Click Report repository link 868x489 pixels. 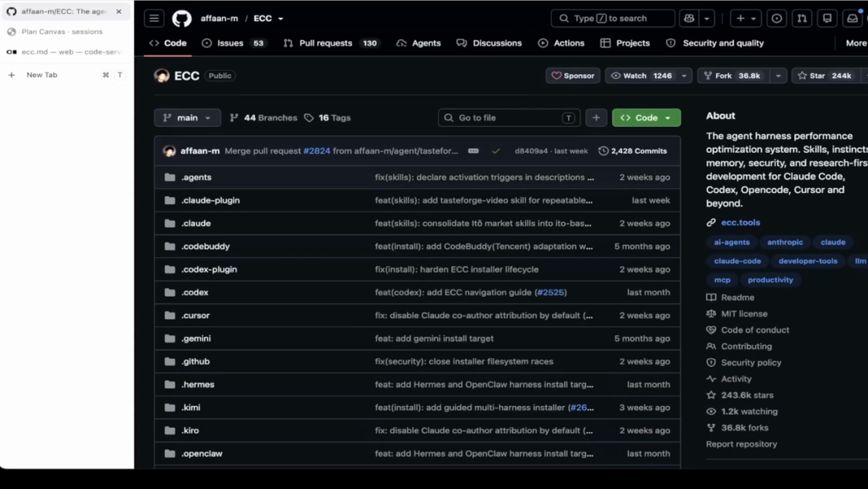[741, 444]
